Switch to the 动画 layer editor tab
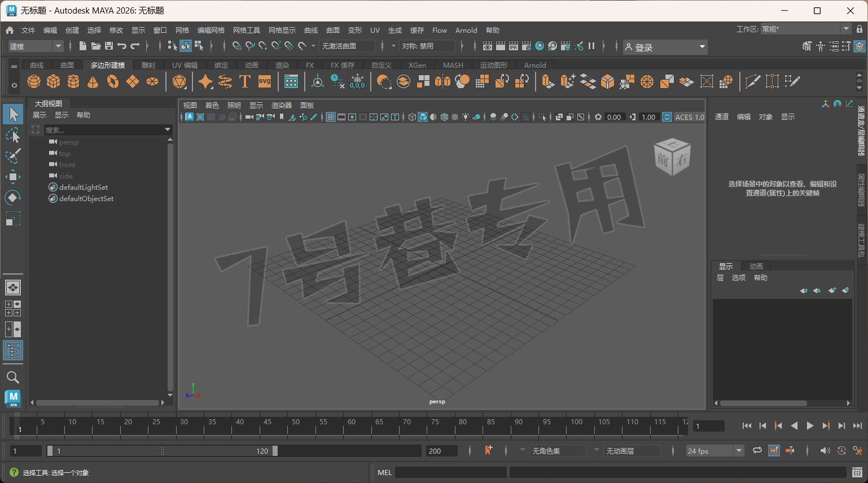Image resolution: width=868 pixels, height=483 pixels. (x=756, y=266)
